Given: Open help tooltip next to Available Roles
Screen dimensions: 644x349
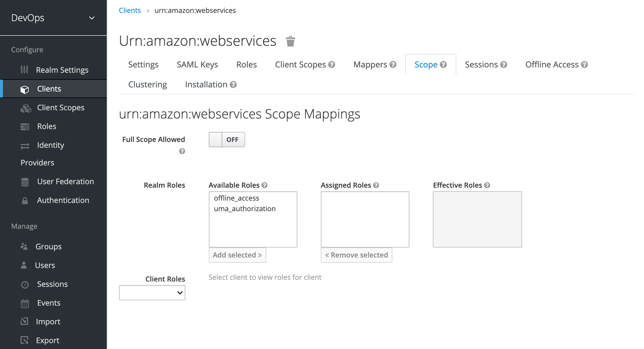Looking at the screenshot, I should pos(265,185).
